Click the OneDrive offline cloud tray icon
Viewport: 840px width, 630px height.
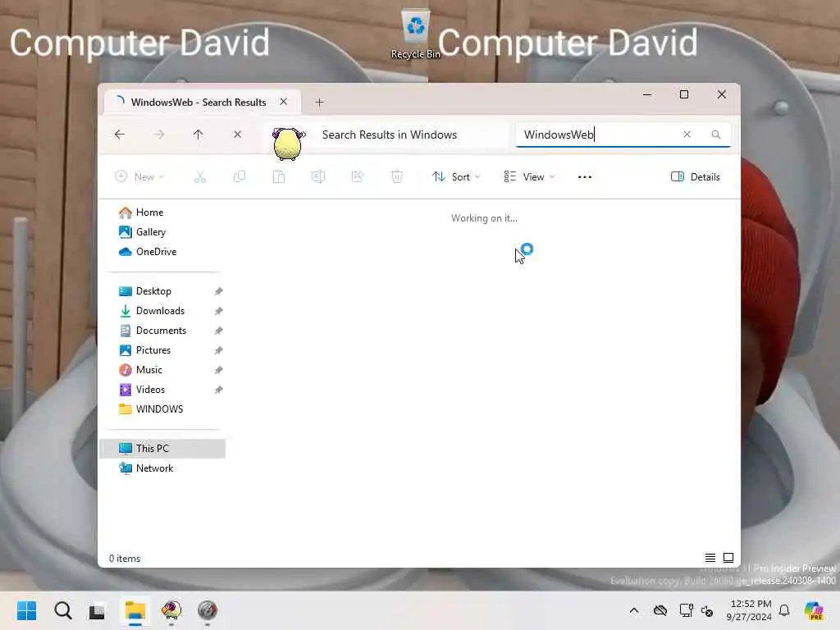pos(660,610)
